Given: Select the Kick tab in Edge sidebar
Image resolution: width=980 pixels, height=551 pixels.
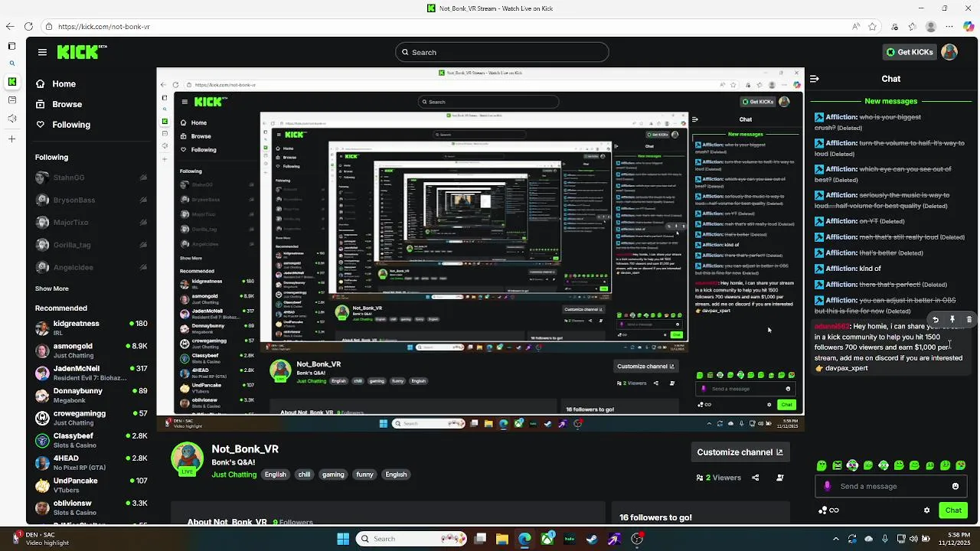Looking at the screenshot, I should click(11, 82).
